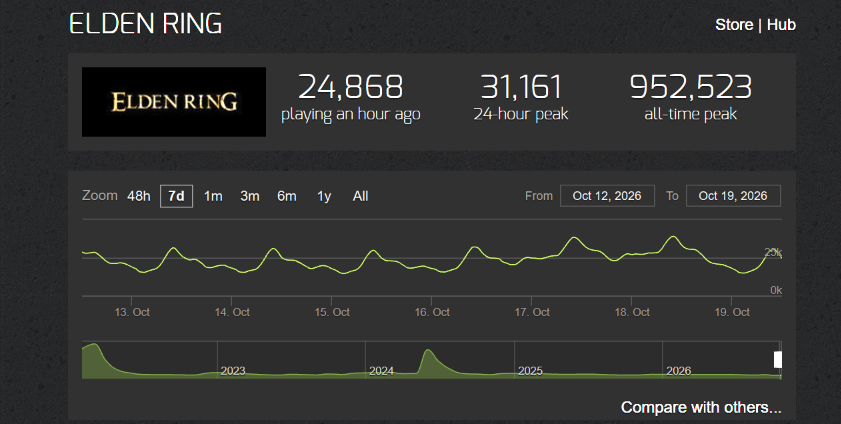The height and width of the screenshot is (424, 841).
Task: Click the 31,161 24-hour peak value
Action: click(521, 87)
